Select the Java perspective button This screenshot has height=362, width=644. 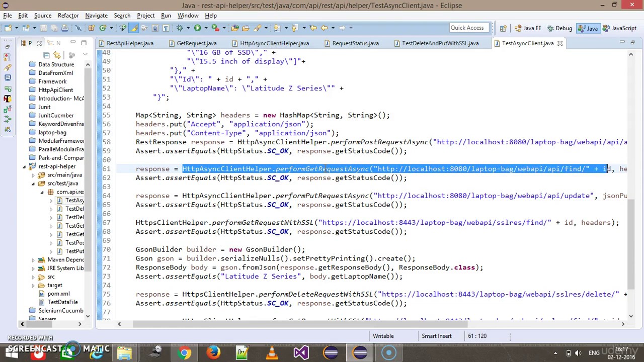pos(588,28)
